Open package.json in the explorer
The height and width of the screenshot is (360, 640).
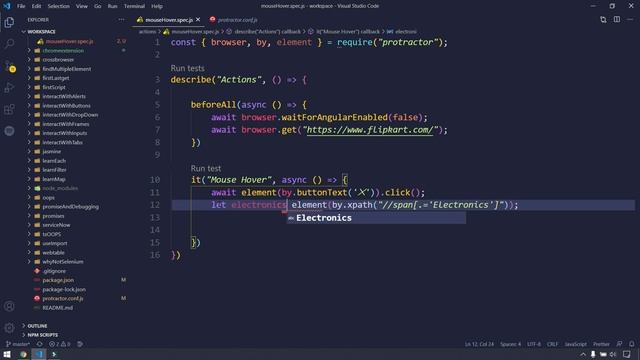coord(58,280)
